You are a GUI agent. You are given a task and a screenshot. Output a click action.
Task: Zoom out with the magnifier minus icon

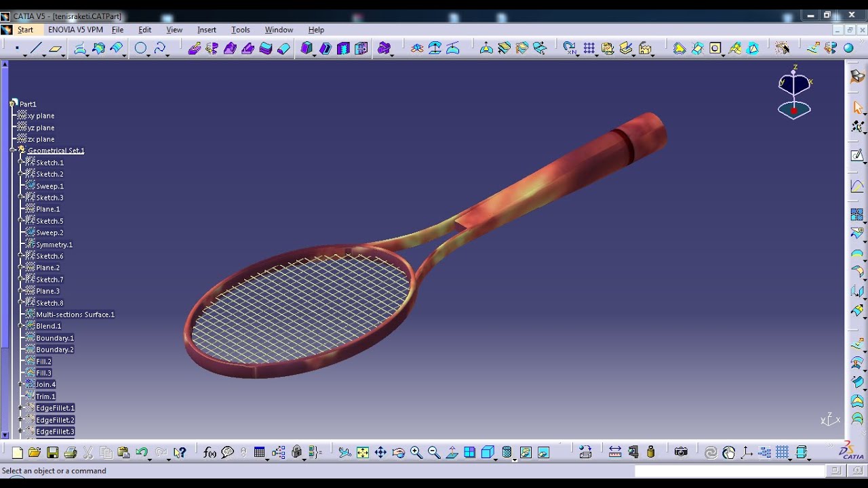[x=434, y=453]
